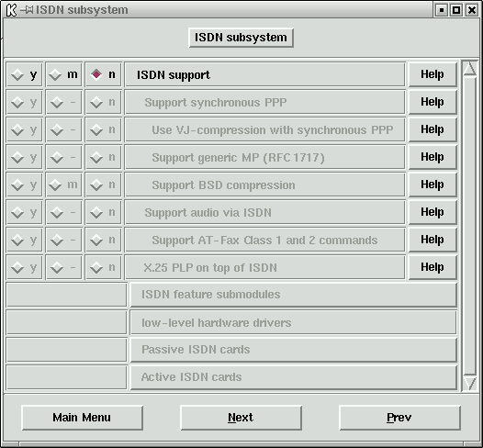Open the Passive ISDN cards submenu
483x448 pixels.
(x=293, y=350)
